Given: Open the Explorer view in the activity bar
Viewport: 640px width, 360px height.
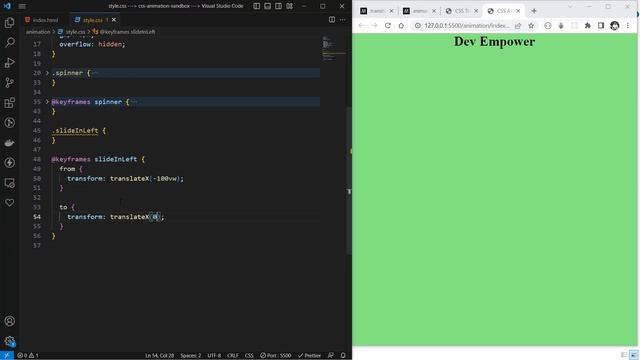Looking at the screenshot, I should click(9, 22).
